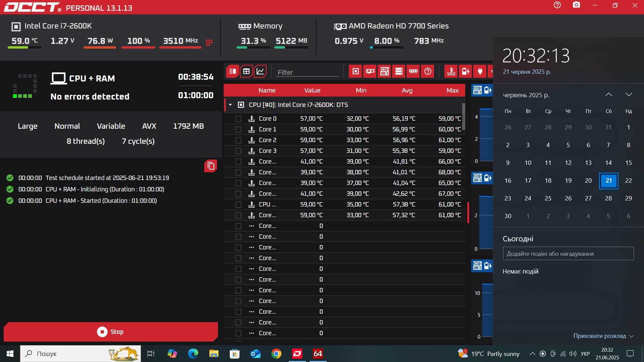Switch to the list panel view icon

[232, 71]
